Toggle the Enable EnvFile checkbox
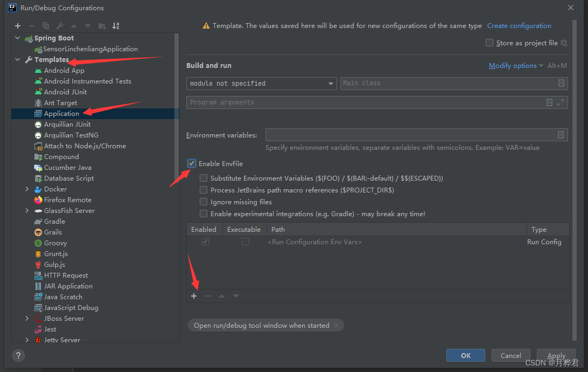588x372 pixels. coord(192,163)
